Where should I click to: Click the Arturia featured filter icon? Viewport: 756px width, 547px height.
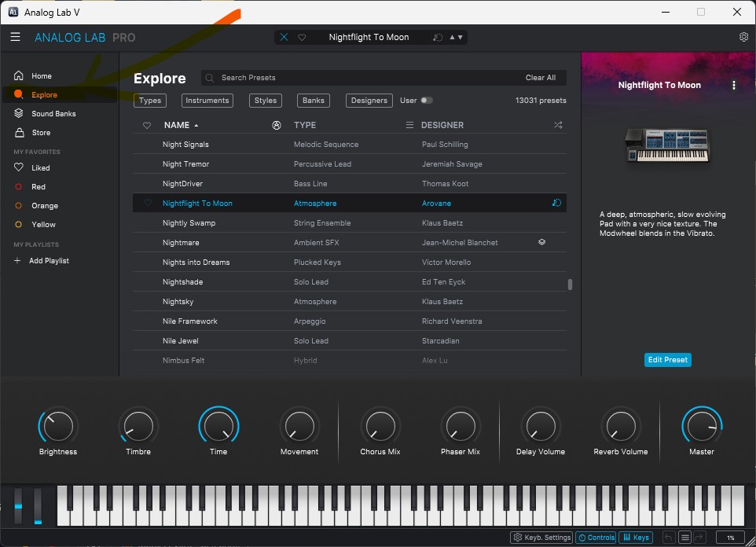point(277,125)
